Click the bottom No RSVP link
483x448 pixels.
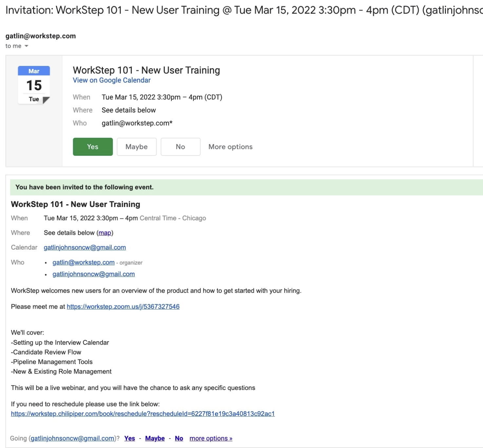tap(179, 438)
